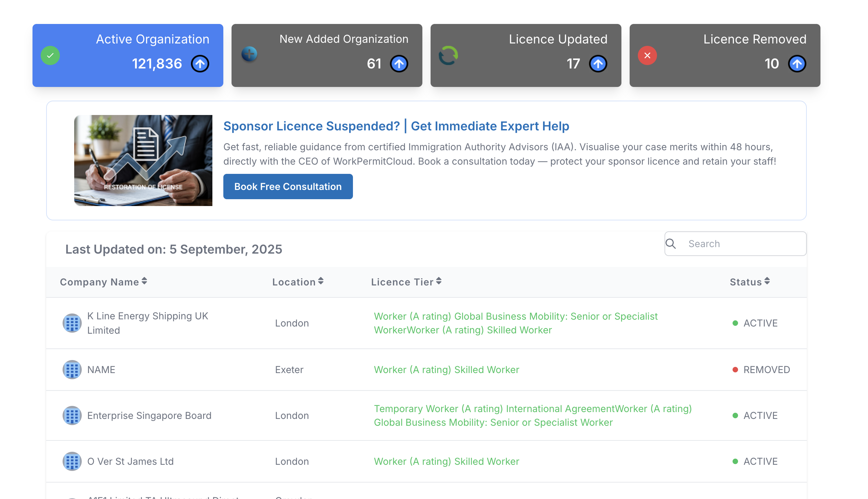Select the New Added Organization card
Screen dimensions: 868x499
(327, 55)
